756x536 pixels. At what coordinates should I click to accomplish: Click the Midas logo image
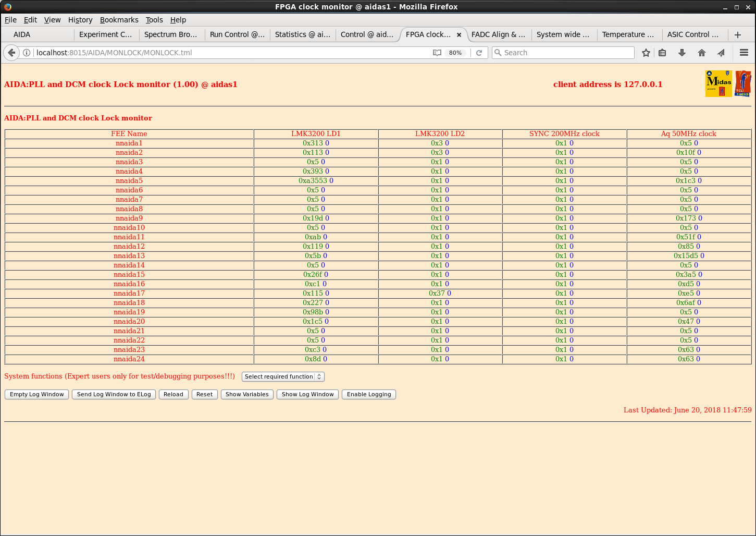(x=718, y=83)
